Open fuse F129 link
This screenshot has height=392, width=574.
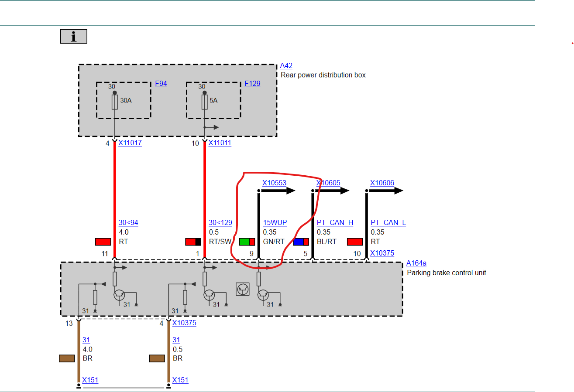click(252, 83)
